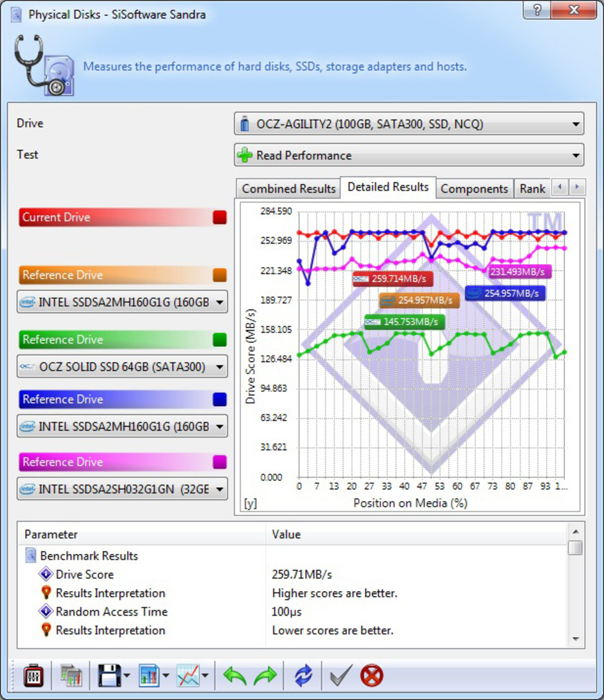Click the Benchmark Results document icon
Screen dimensions: 604x700
[31, 555]
